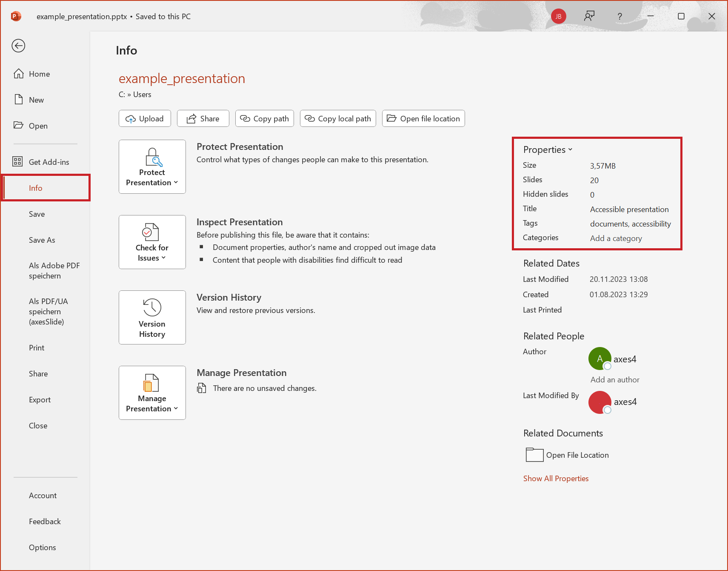Select Als PDF/UA speichern (axesSlide)

pyautogui.click(x=45, y=312)
